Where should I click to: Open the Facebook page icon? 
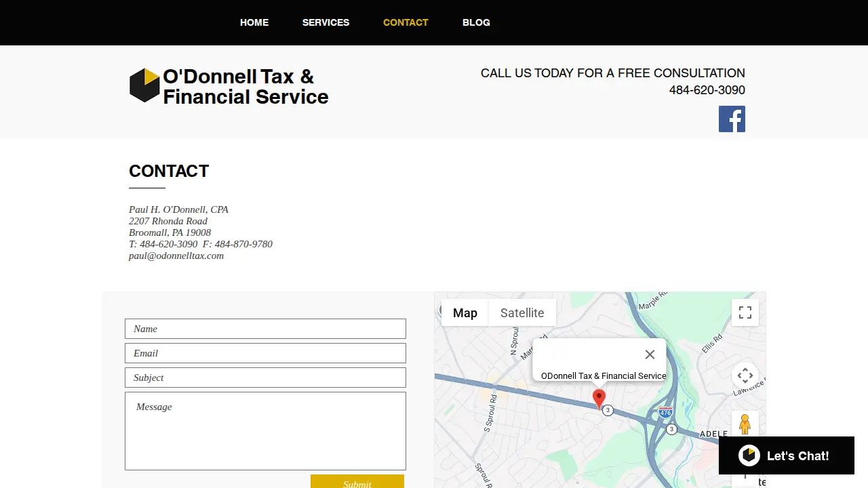click(732, 119)
